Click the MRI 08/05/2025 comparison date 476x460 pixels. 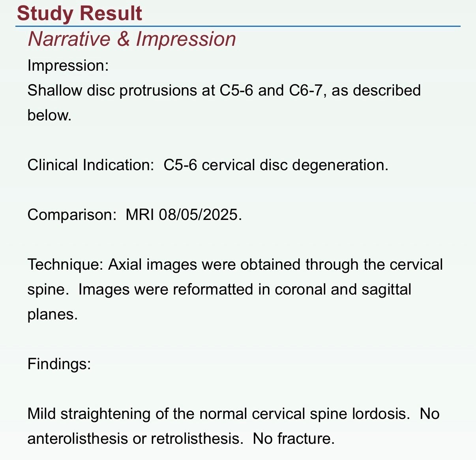coord(184,215)
